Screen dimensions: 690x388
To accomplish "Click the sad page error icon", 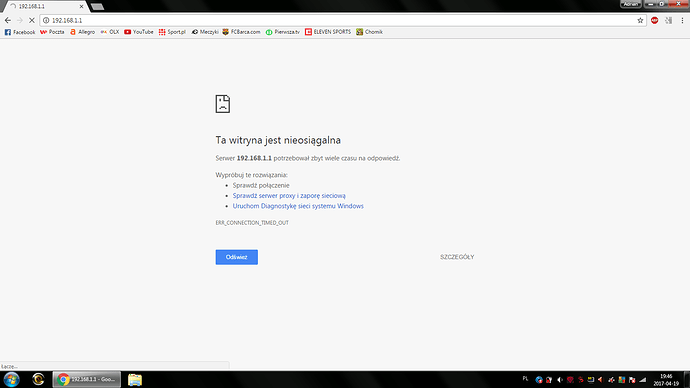I will (223, 104).
